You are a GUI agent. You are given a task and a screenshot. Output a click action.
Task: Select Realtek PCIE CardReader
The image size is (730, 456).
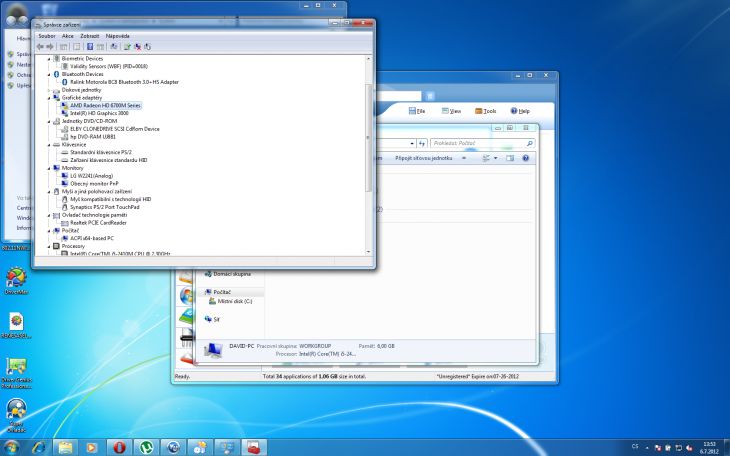(98, 223)
